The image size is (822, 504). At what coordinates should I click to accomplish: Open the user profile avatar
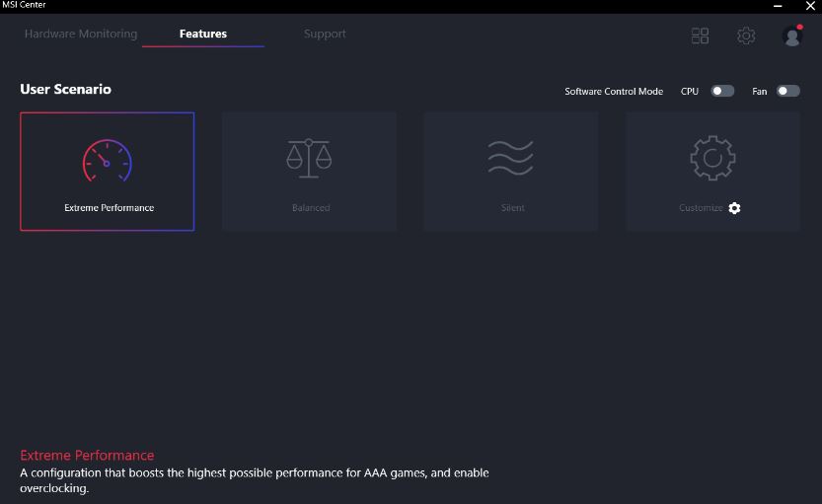791,36
